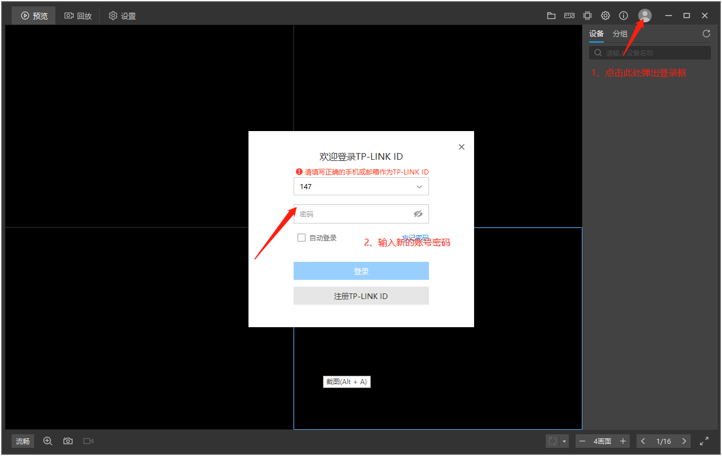Click the video record icon at bottom
722x456 pixels.
click(88, 441)
